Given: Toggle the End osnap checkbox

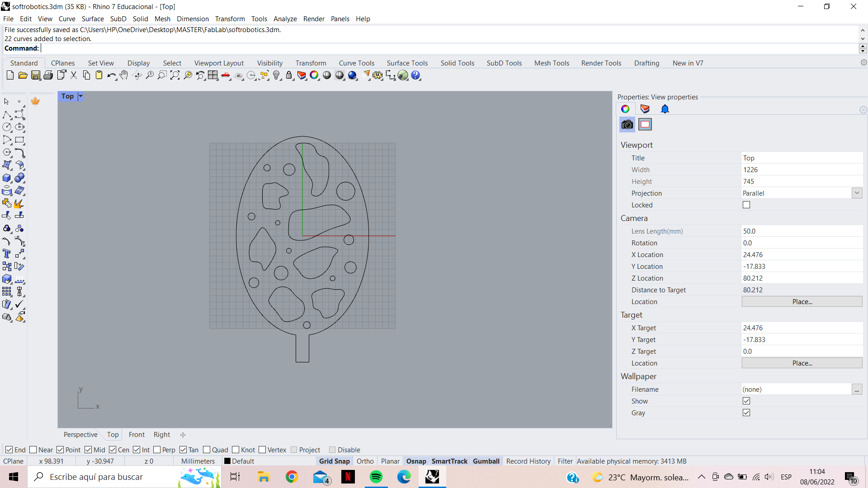Looking at the screenshot, I should 9,450.
